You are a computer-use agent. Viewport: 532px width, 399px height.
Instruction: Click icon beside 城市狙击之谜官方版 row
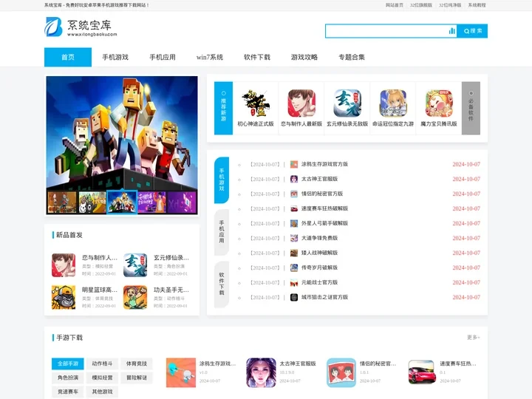[294, 297]
